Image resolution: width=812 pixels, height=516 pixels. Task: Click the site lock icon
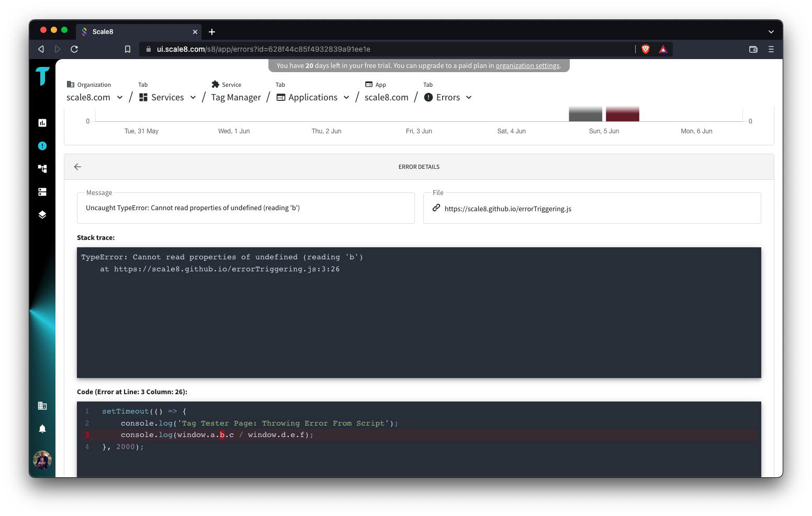149,49
